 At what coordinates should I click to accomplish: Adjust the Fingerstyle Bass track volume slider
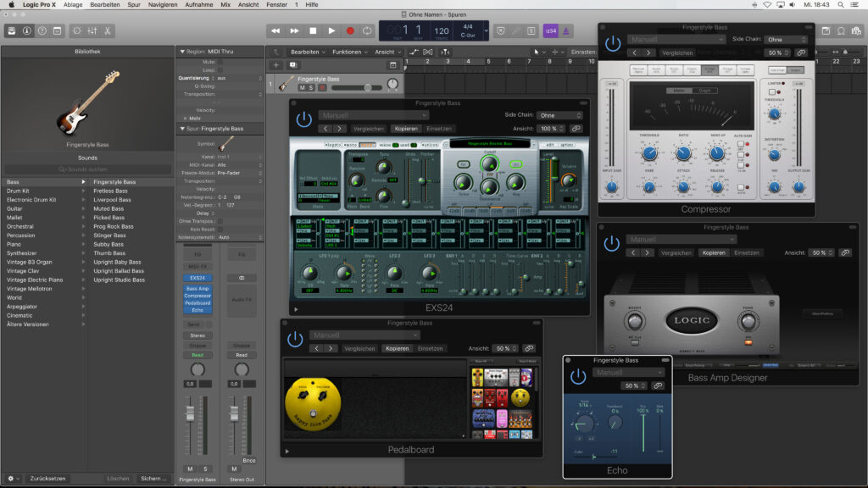pos(357,88)
